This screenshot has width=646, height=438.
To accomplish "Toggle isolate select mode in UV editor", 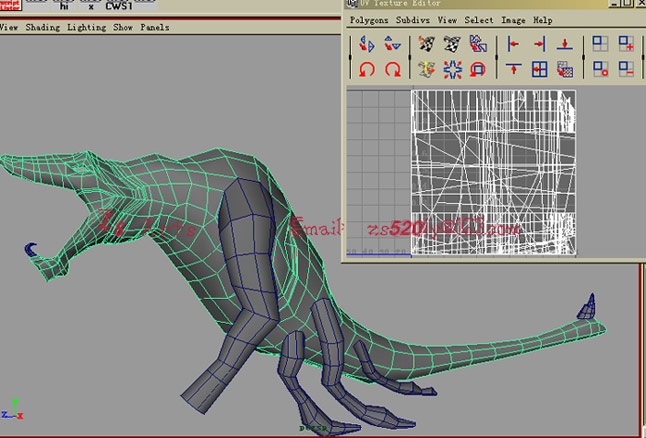I will pos(600,44).
